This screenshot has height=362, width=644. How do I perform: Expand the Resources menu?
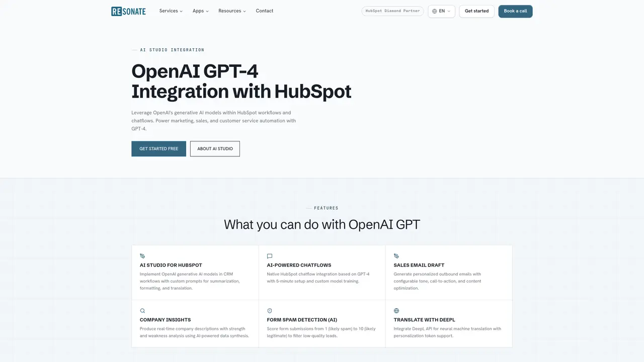tap(232, 11)
